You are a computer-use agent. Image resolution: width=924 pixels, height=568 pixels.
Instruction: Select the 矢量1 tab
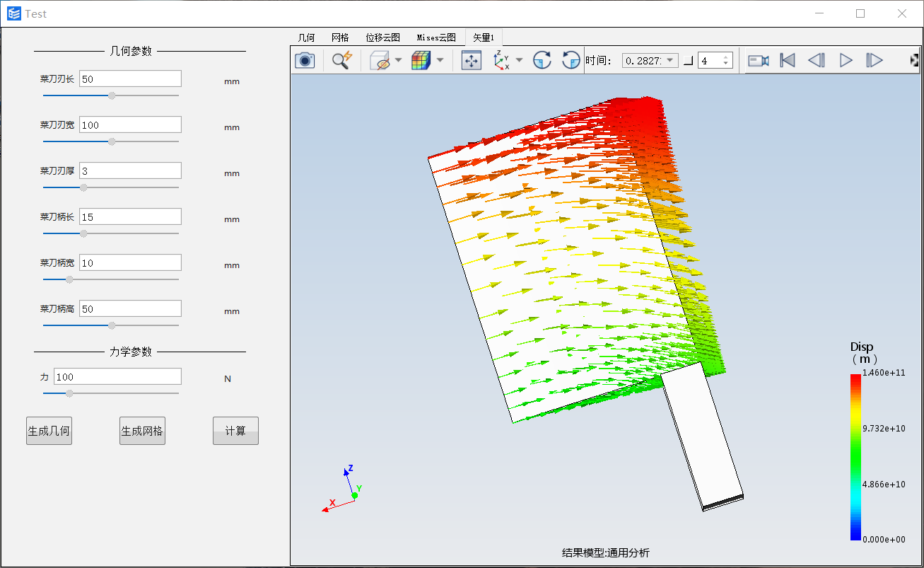click(x=484, y=37)
